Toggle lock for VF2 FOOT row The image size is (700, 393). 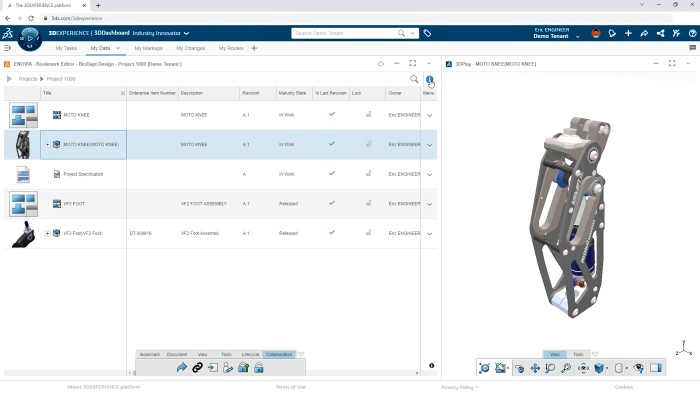pos(369,203)
